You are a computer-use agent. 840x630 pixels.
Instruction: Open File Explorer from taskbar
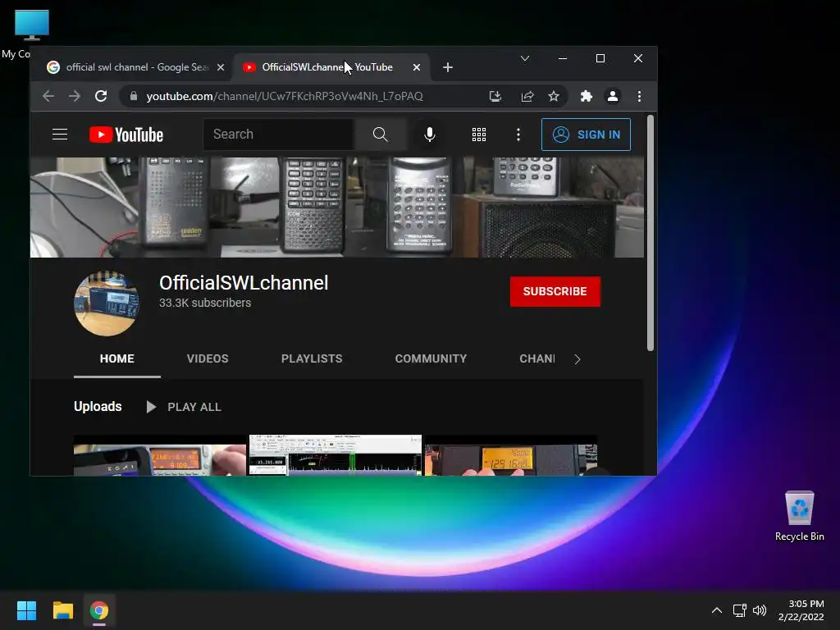tap(62, 610)
